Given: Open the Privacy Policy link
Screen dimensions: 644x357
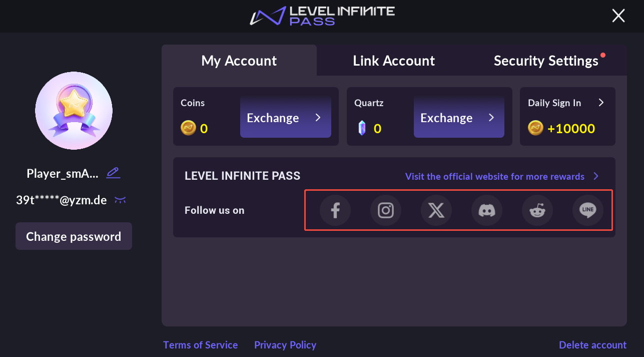Looking at the screenshot, I should (285, 345).
